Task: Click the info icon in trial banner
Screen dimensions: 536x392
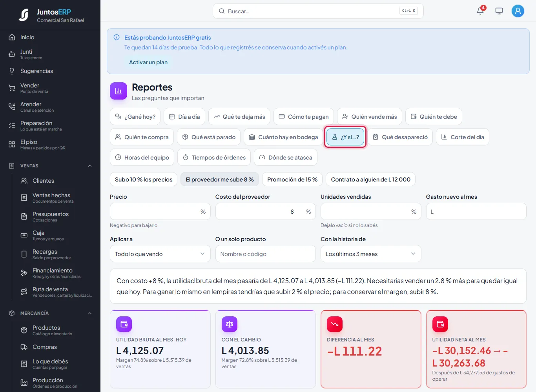Action: click(x=117, y=38)
